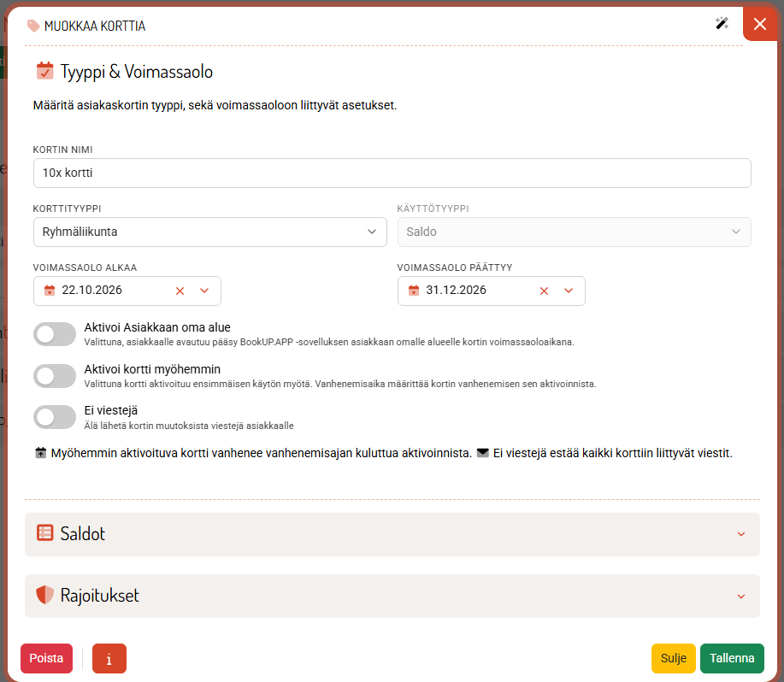Click calendar icon in Voimassaolo päättyy field
The height and width of the screenshot is (682, 784).
pyautogui.click(x=414, y=291)
